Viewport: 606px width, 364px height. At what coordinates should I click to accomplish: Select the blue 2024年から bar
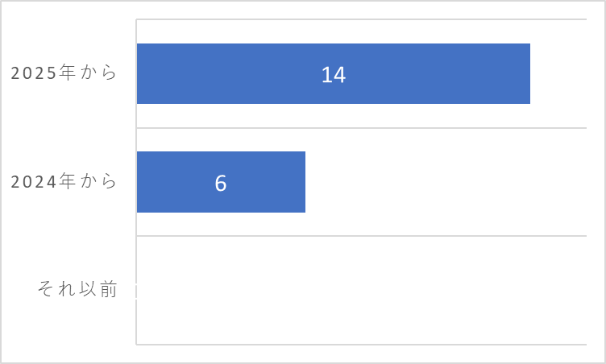221,182
